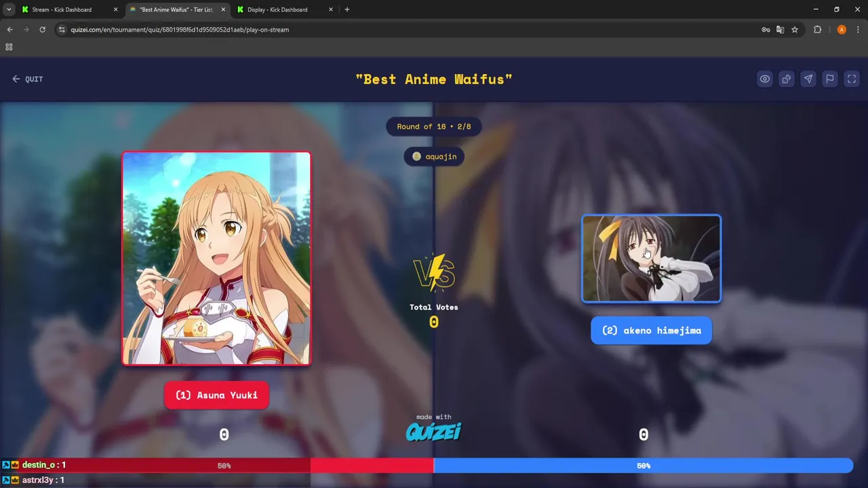Click the Round of 16 • 2/8 indicator

pos(434,127)
